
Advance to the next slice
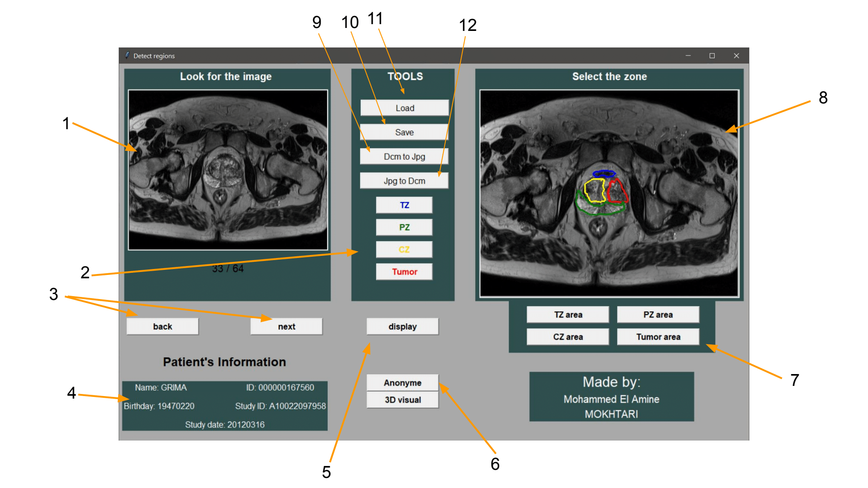pos(286,326)
